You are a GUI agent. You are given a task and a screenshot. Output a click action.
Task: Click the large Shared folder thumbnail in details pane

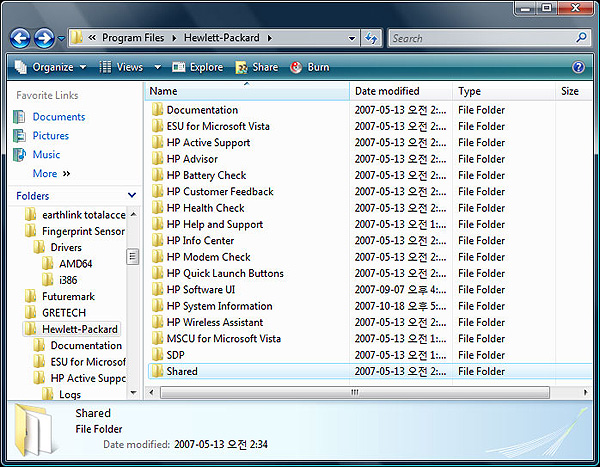coord(34,430)
